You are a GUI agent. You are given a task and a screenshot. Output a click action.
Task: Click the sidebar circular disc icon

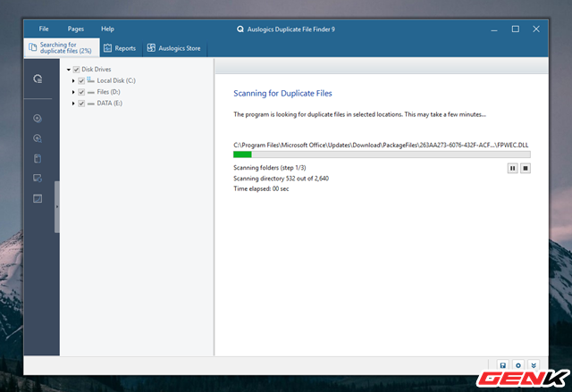click(38, 118)
